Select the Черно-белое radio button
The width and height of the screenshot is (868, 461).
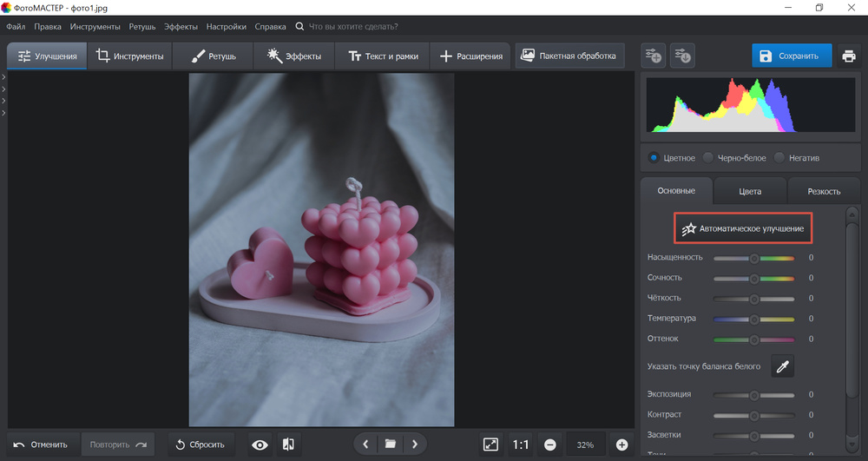click(708, 158)
